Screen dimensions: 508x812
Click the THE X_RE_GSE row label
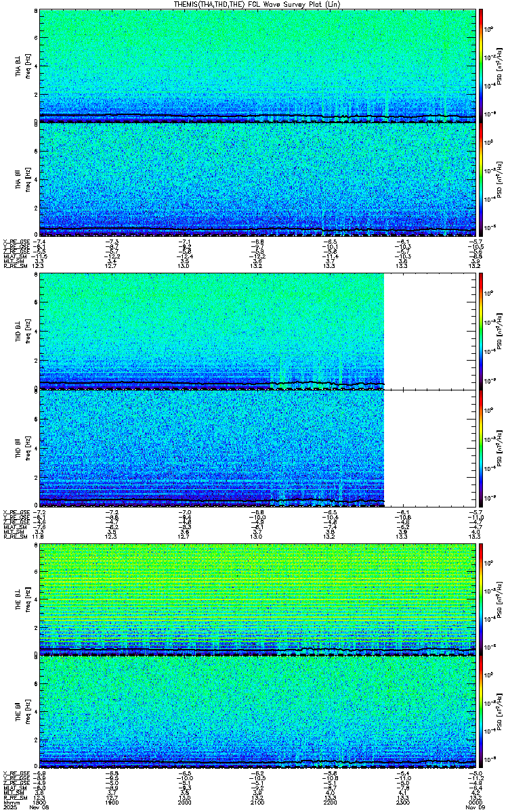pos(16,773)
